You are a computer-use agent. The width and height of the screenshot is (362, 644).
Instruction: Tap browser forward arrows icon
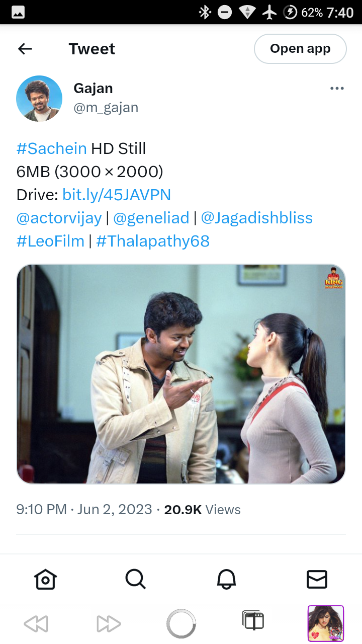[x=109, y=624]
